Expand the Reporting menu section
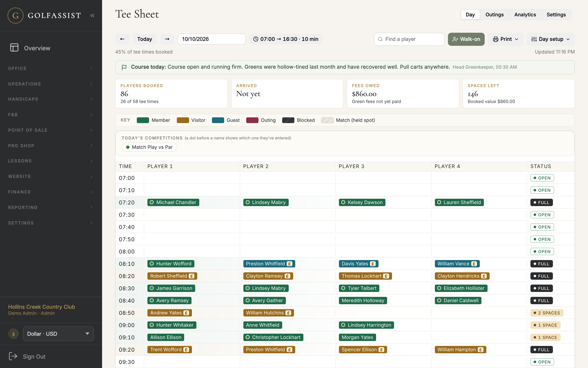The width and height of the screenshot is (588, 368). 51,207
